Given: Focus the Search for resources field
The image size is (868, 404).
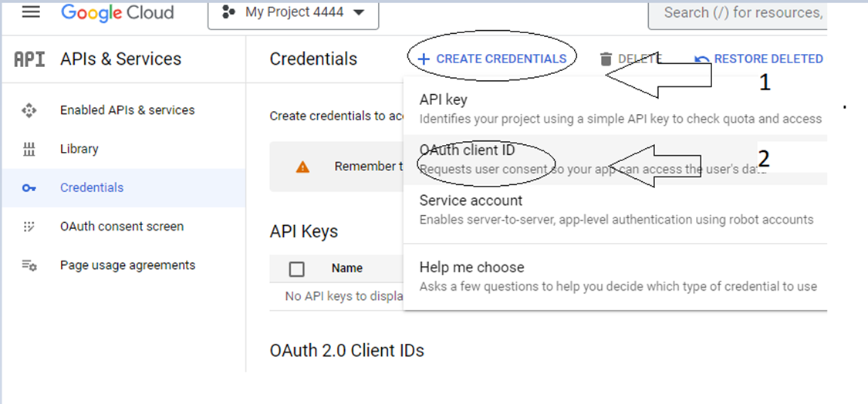Looking at the screenshot, I should tap(738, 13).
